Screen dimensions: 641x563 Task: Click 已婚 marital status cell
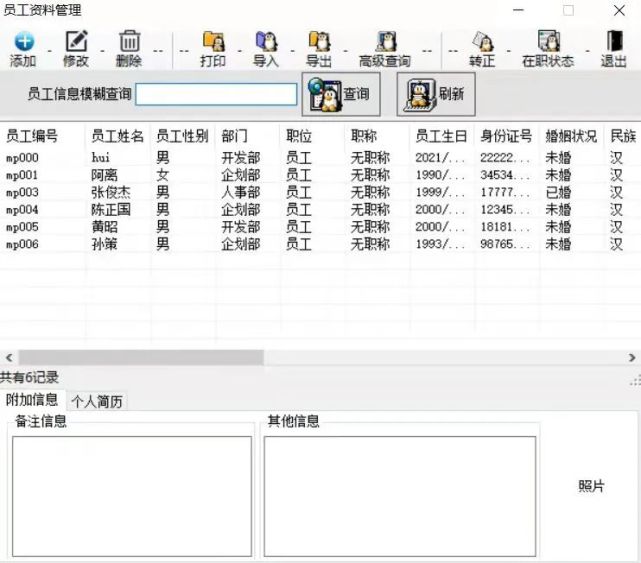(x=558, y=192)
